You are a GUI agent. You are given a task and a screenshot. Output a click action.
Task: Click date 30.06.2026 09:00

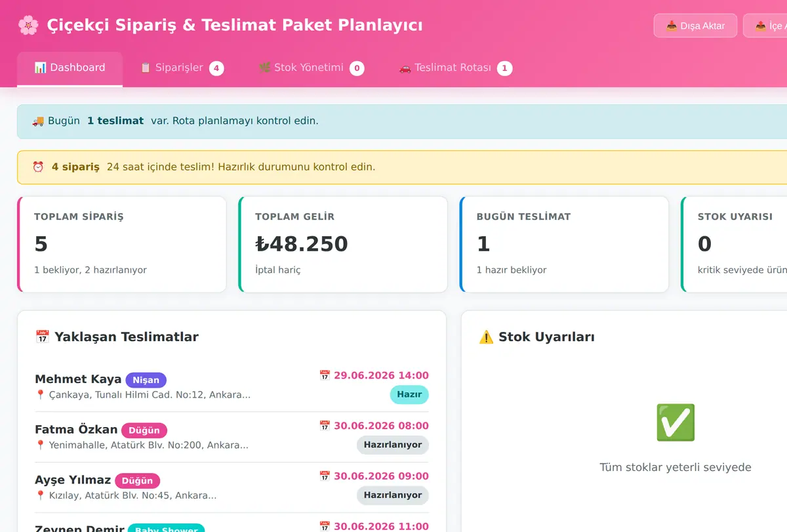tap(381, 476)
